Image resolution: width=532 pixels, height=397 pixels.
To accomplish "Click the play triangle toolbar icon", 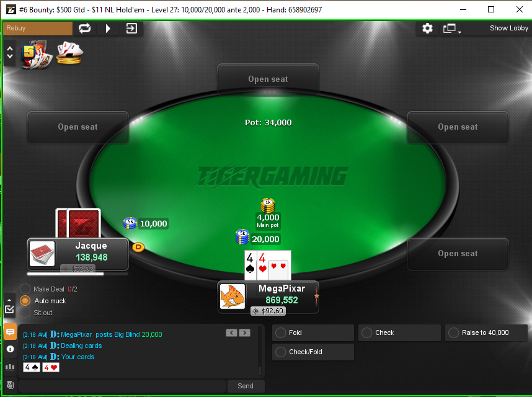I will [108, 28].
